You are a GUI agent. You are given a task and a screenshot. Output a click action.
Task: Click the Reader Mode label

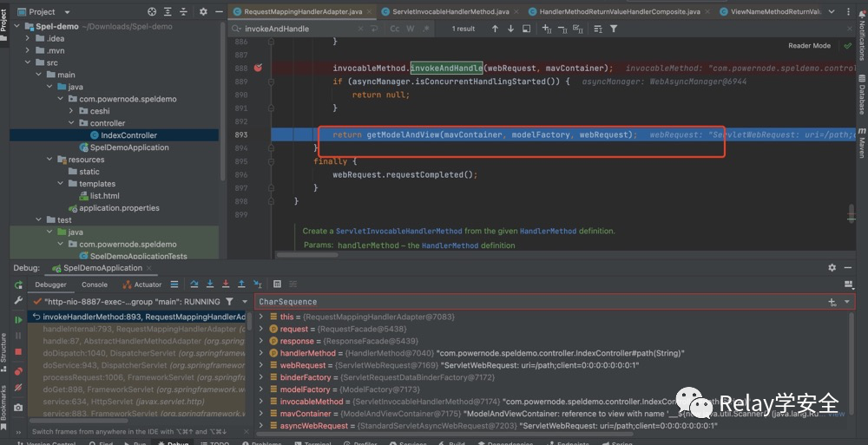coord(809,45)
